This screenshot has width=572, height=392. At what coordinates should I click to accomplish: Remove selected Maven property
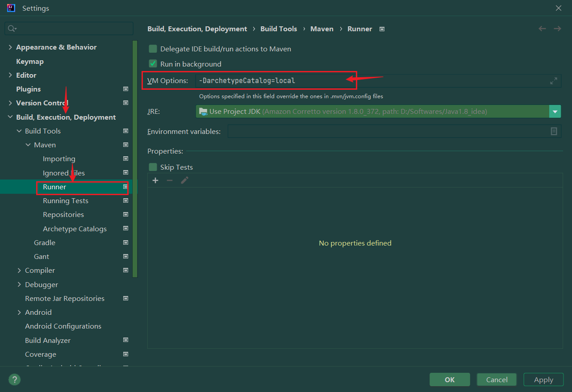[170, 180]
